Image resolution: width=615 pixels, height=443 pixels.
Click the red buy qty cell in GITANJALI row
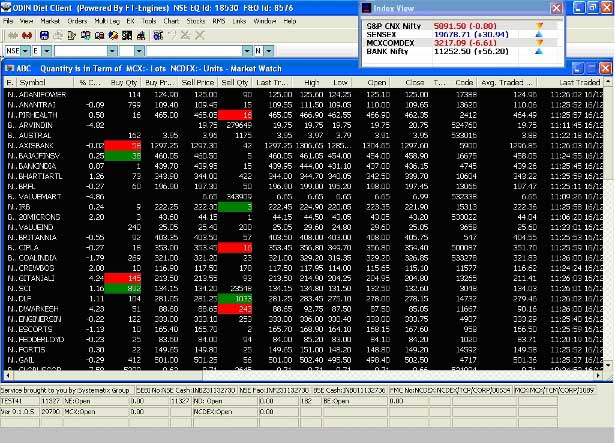tap(122, 278)
